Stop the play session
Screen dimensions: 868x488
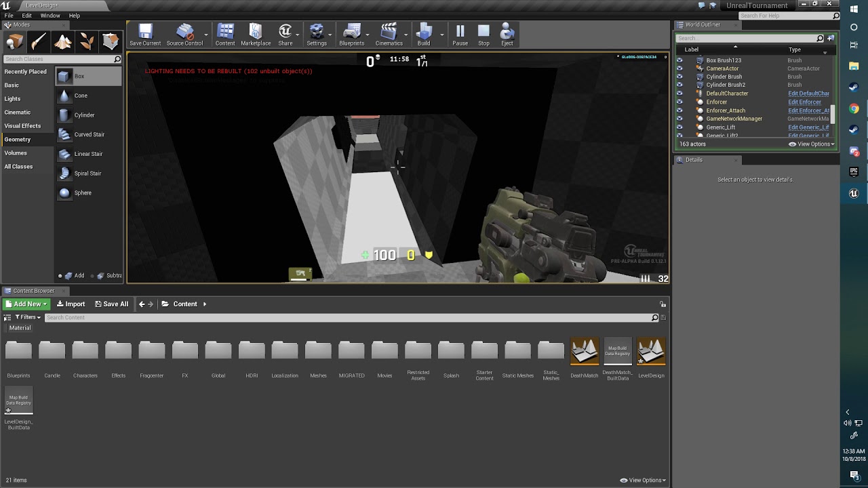coord(484,35)
